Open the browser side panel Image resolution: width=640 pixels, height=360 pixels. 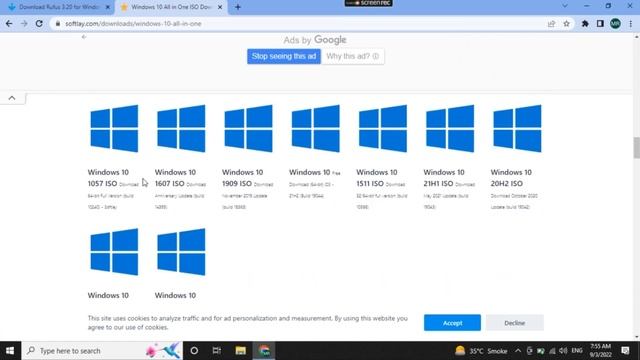600,24
